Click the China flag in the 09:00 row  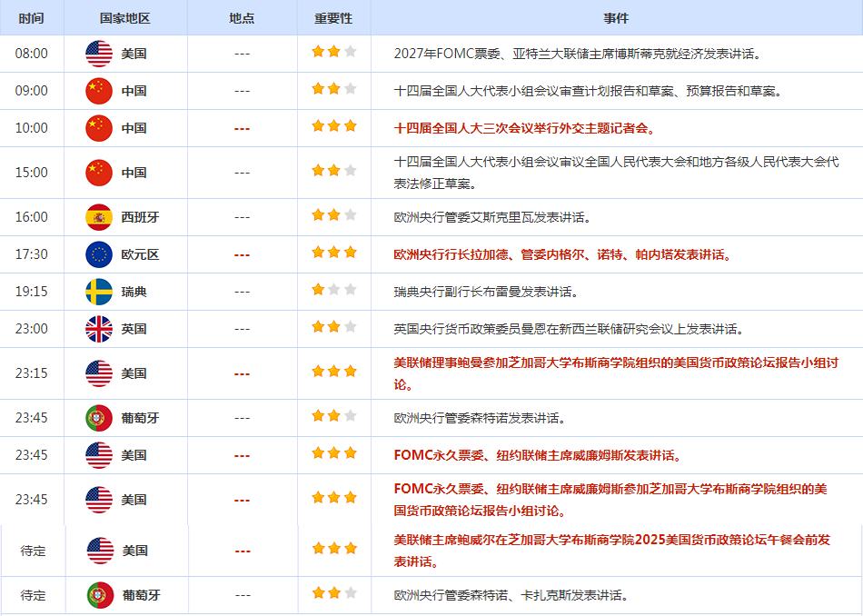tap(99, 91)
